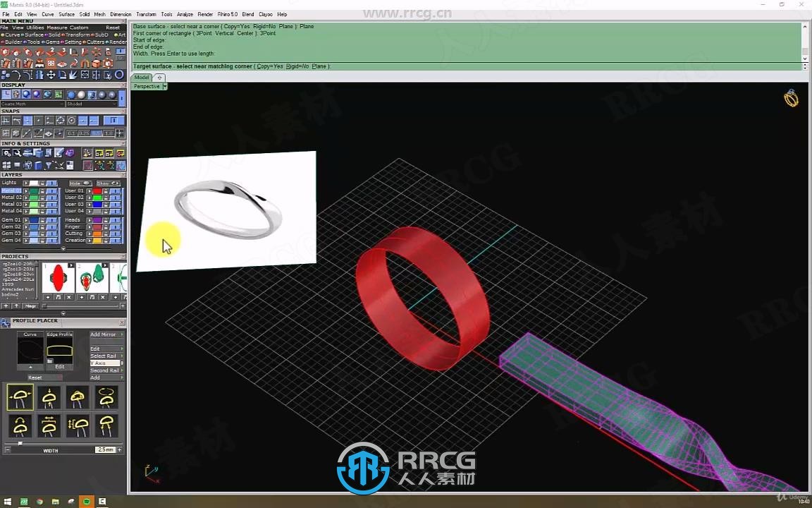Click the arch-shaped builder icon
This screenshot has height=508, width=812.
(85, 64)
